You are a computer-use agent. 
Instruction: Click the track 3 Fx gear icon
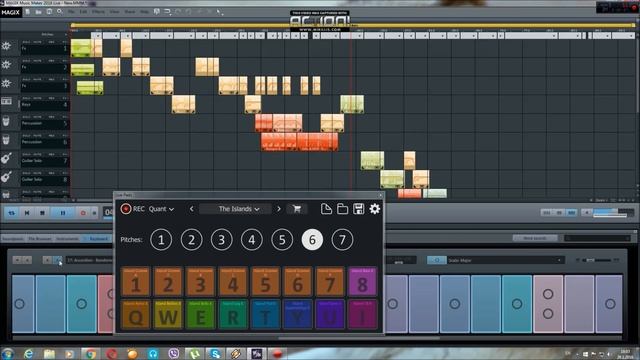(x=6, y=83)
